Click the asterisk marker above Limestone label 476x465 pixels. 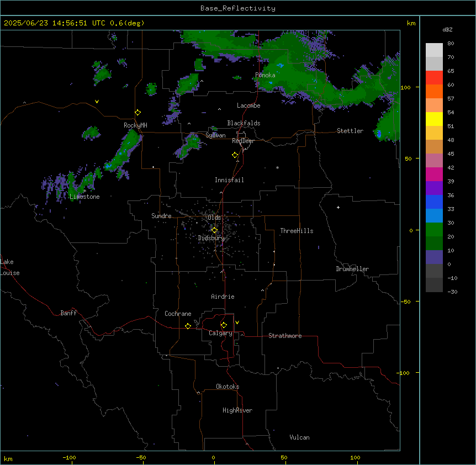click(x=84, y=191)
